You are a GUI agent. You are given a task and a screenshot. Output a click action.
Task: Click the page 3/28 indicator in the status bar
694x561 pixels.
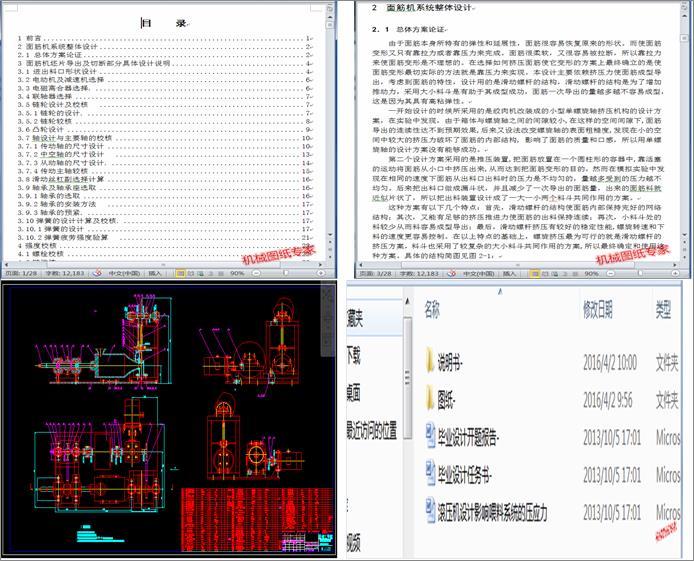point(376,274)
